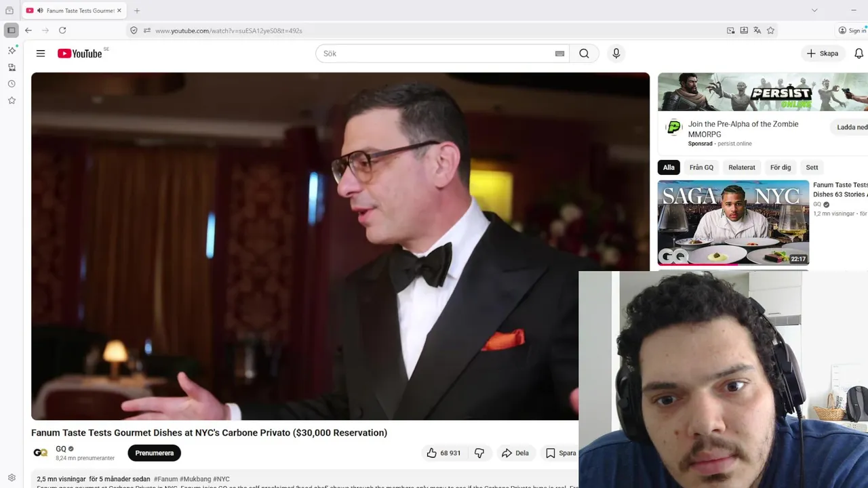Open the GQ channel avatar
The height and width of the screenshot is (488, 868).
[41, 453]
